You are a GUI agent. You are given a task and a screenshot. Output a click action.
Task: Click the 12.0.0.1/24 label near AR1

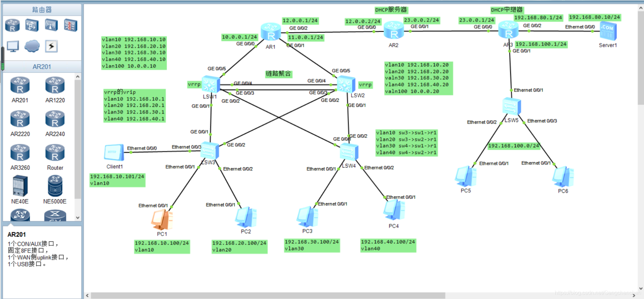tap(300, 20)
